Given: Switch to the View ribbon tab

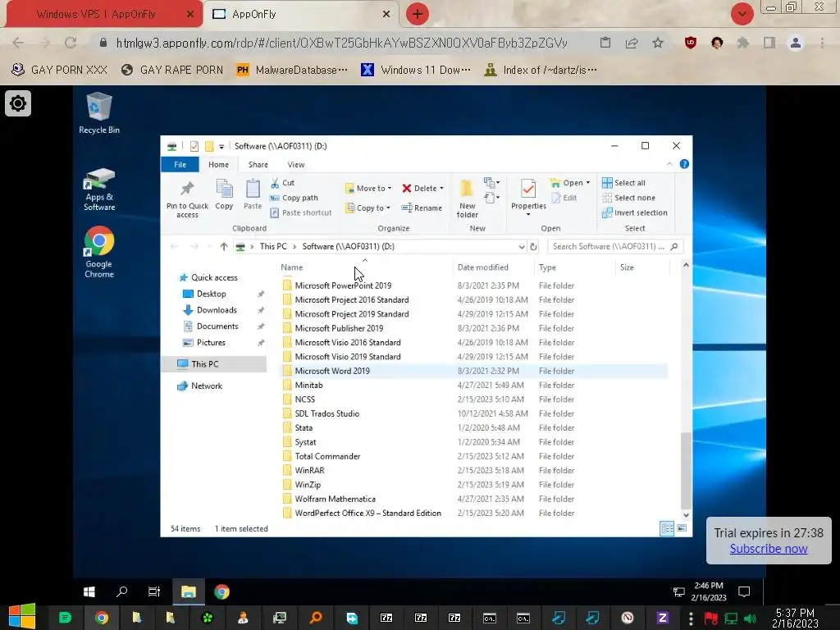Looking at the screenshot, I should [x=295, y=164].
